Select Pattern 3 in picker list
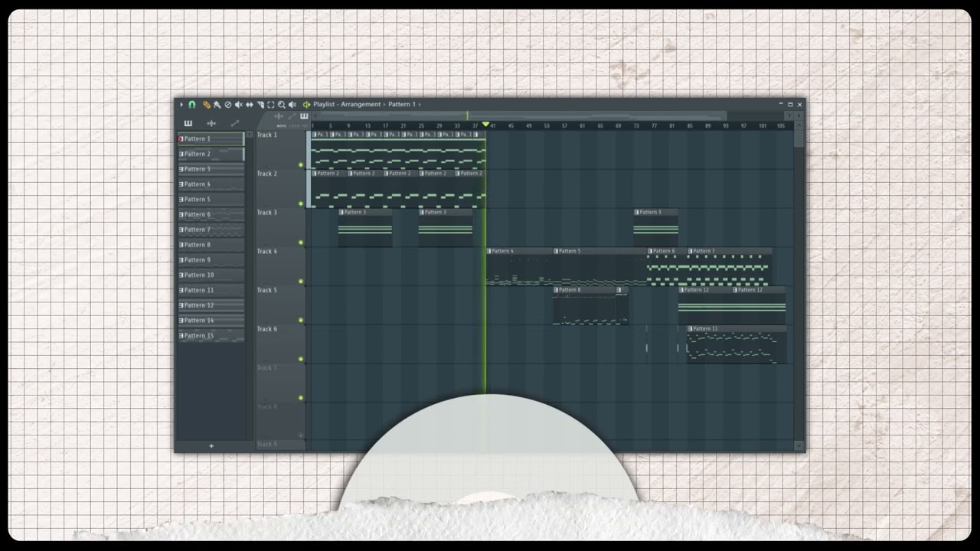980x551 pixels. (x=211, y=169)
